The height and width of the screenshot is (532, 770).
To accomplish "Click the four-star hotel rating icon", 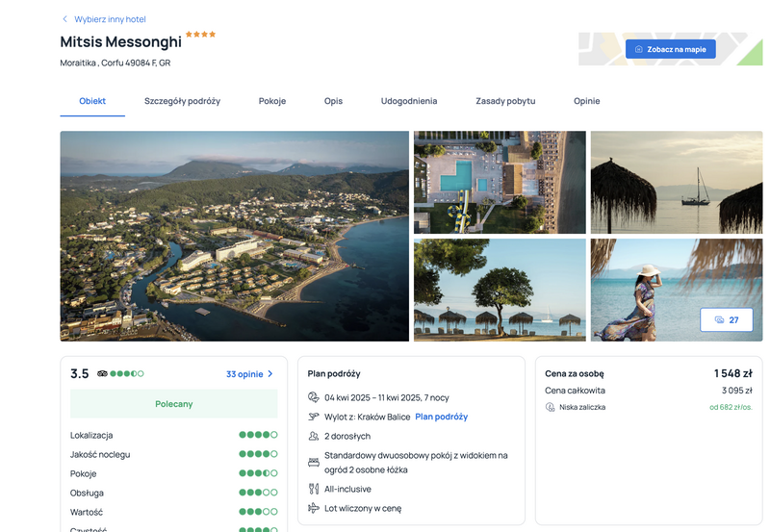I will [201, 34].
